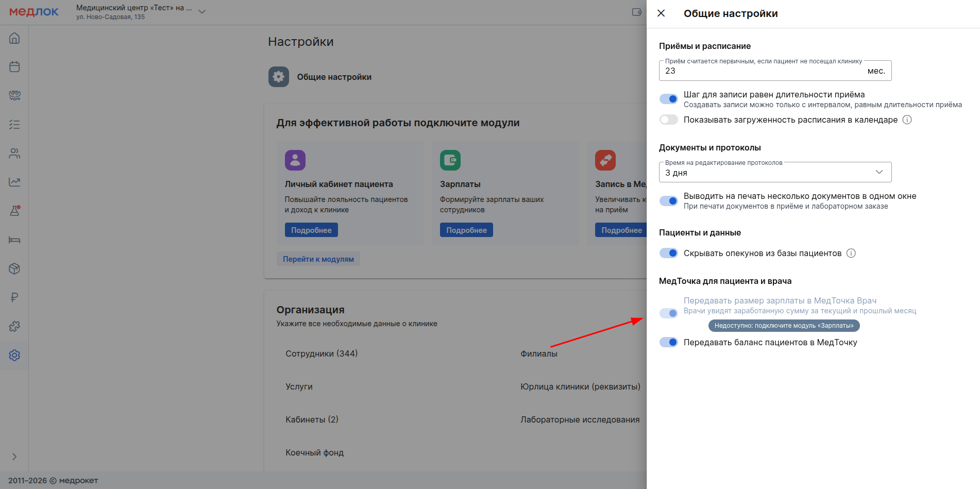Screen dimensions: 980x489
Task: Click 'Перейти к модулям' link
Action: tap(318, 259)
